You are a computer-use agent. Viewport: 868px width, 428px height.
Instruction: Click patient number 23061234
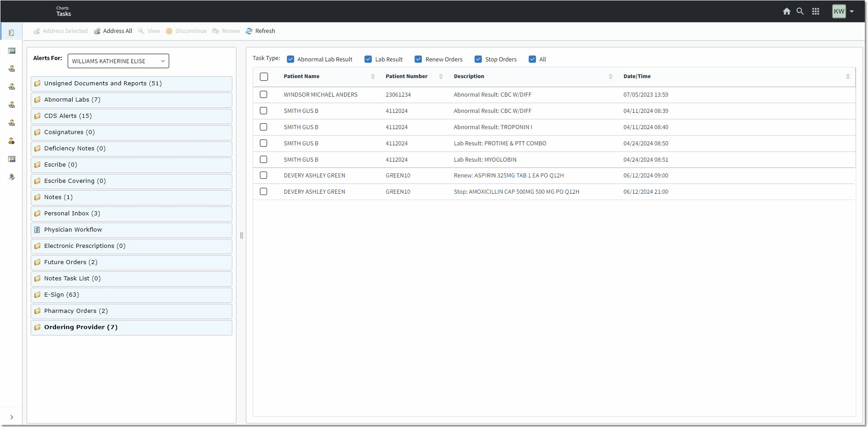point(398,94)
